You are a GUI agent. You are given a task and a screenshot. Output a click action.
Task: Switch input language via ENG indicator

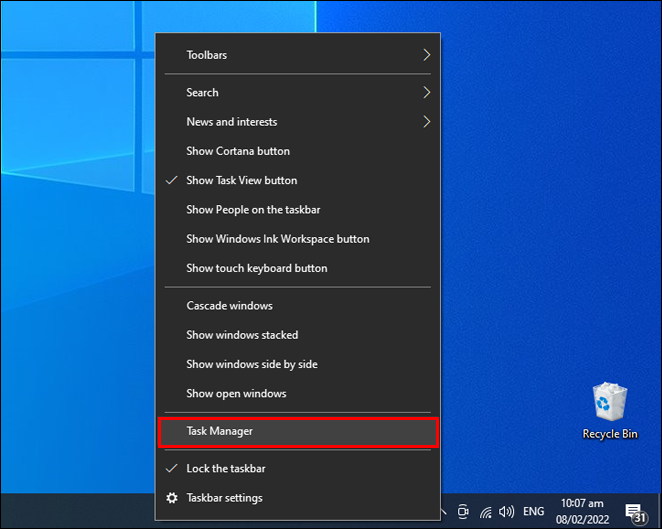tap(533, 512)
